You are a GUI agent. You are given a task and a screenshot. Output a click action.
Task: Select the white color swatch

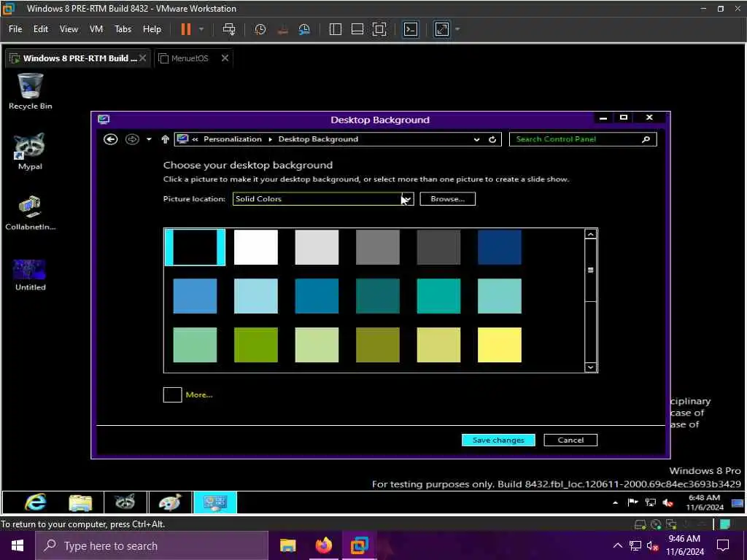(x=256, y=247)
